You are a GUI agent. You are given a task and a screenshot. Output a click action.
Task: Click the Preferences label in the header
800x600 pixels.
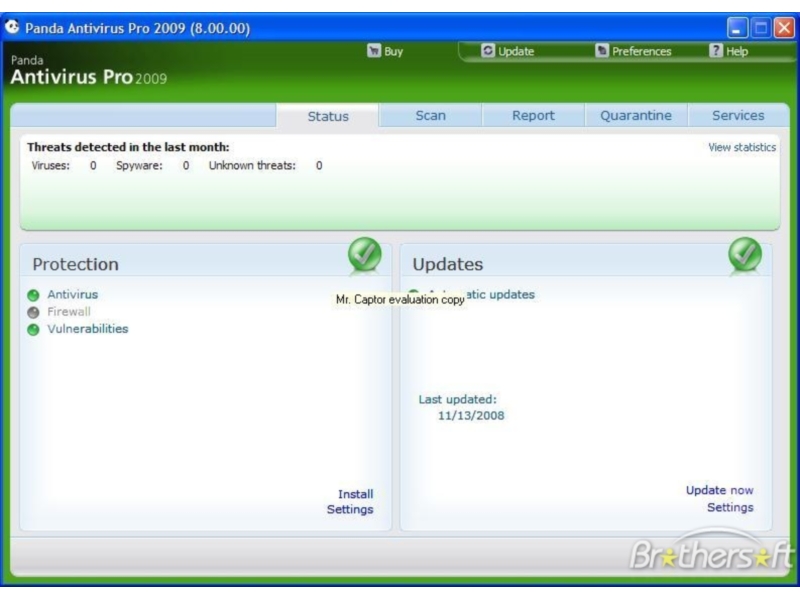642,52
